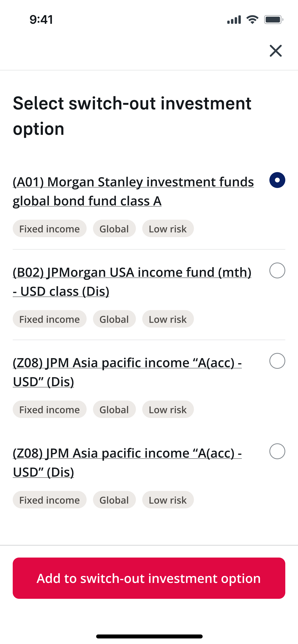Tap the battery status icon
This screenshot has width=298, height=644.
(273, 19)
